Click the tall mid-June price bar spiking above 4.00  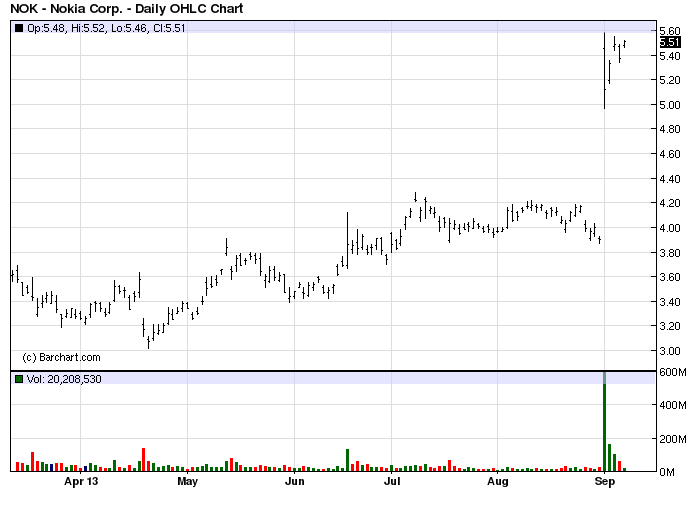point(347,241)
